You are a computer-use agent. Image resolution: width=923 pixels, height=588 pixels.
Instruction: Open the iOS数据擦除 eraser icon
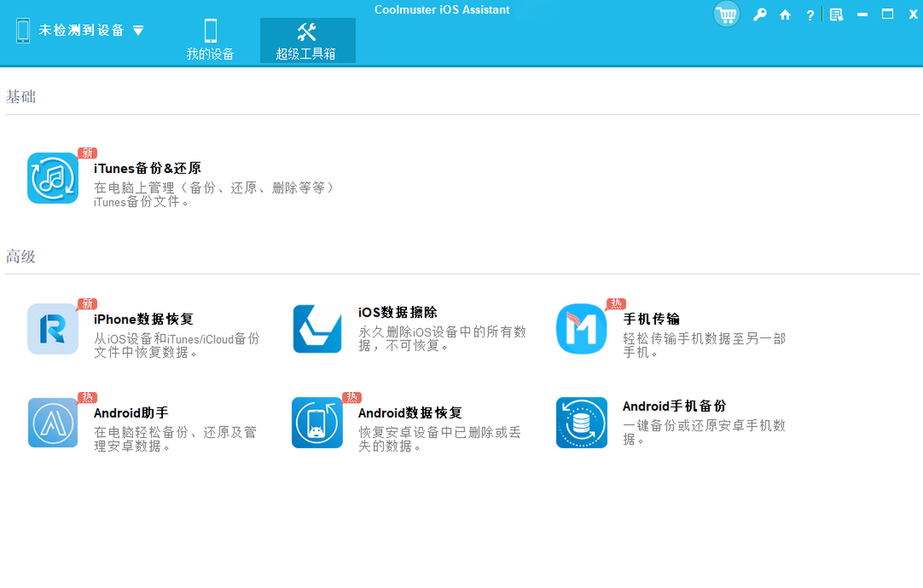(x=317, y=329)
